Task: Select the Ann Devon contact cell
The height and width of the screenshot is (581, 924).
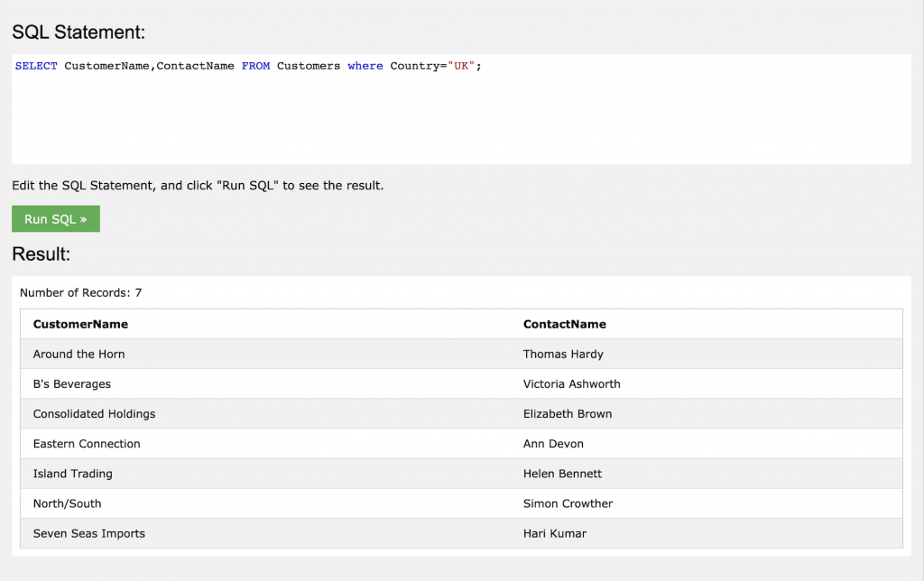Action: [553, 443]
